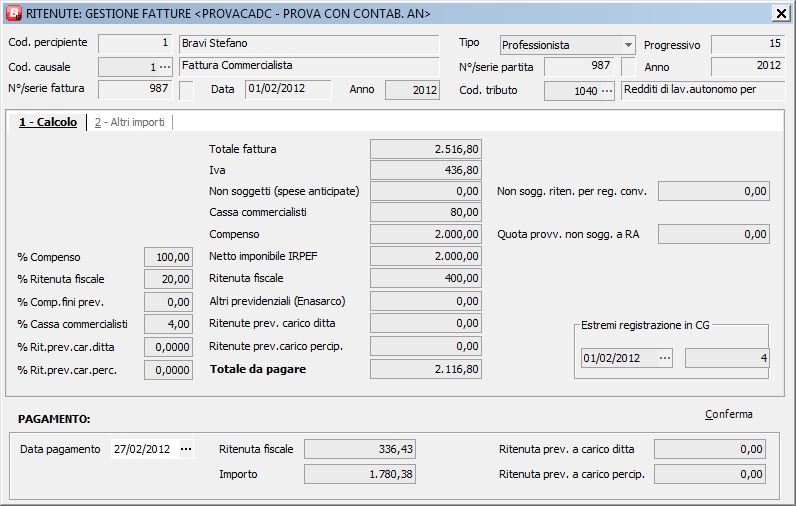Open lookup for Cod. causale field
796x506 pixels.
pos(165,67)
